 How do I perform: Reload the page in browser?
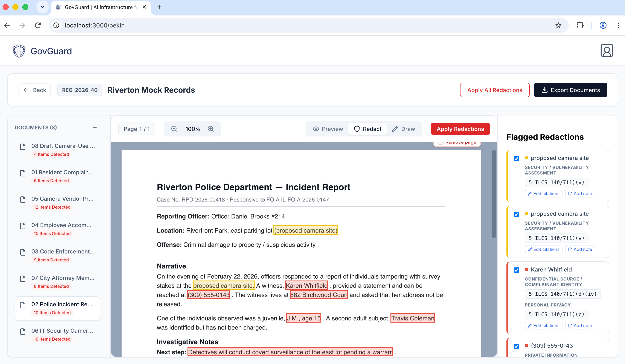click(38, 25)
